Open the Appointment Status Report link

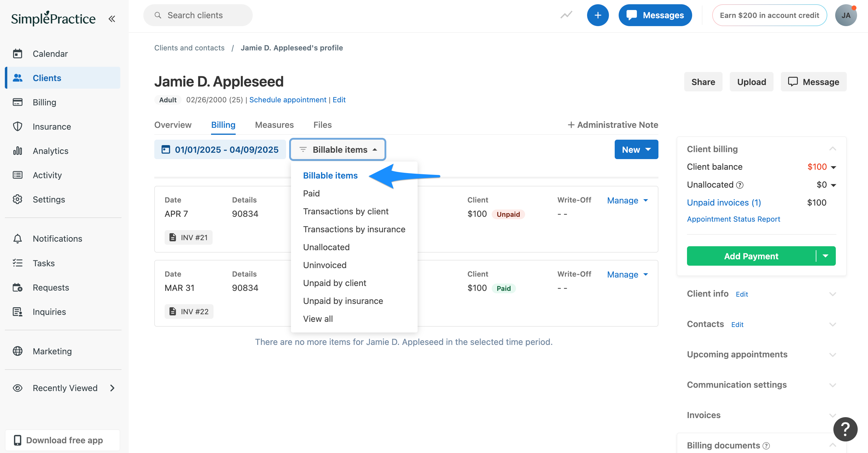[733, 219]
